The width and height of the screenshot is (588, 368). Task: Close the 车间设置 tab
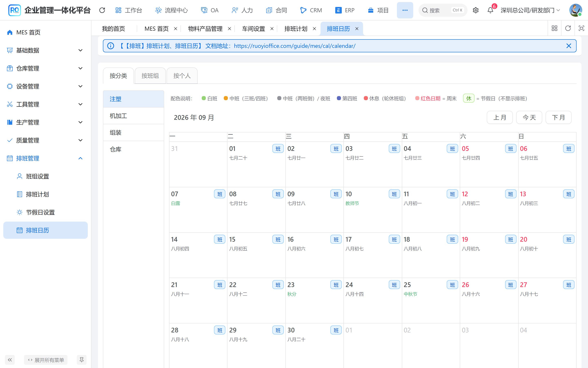click(272, 29)
